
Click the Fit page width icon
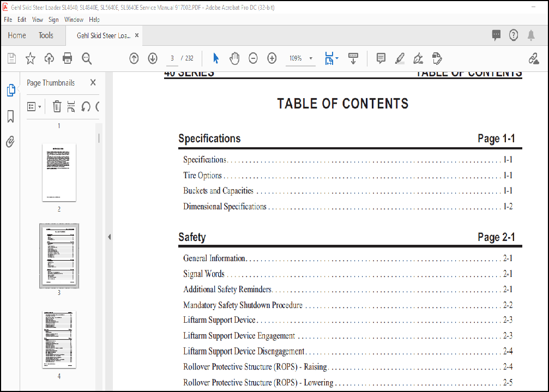(329, 58)
